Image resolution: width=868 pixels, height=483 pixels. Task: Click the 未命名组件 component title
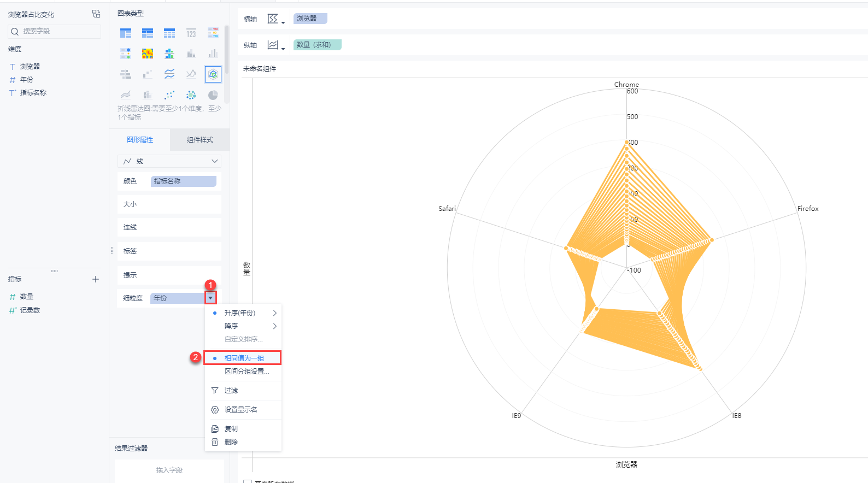(260, 69)
